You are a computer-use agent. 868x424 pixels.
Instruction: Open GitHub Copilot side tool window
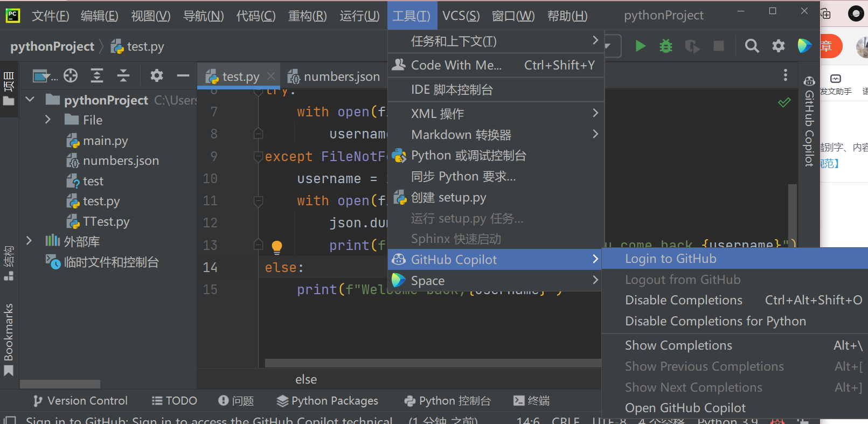click(809, 121)
